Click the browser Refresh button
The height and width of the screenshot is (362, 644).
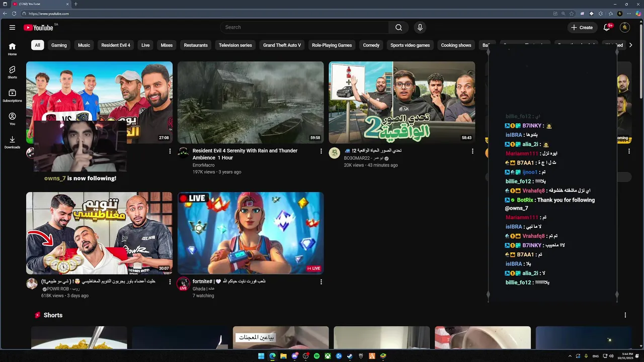14,14
